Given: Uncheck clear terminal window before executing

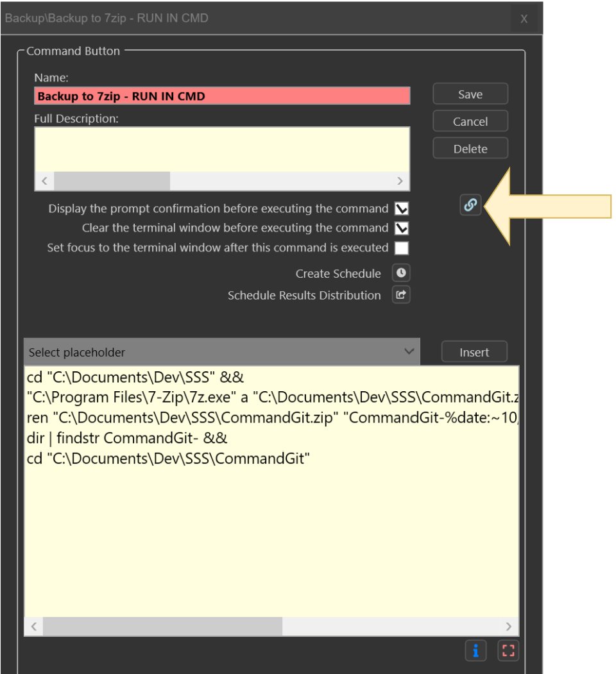Looking at the screenshot, I should click(x=402, y=228).
